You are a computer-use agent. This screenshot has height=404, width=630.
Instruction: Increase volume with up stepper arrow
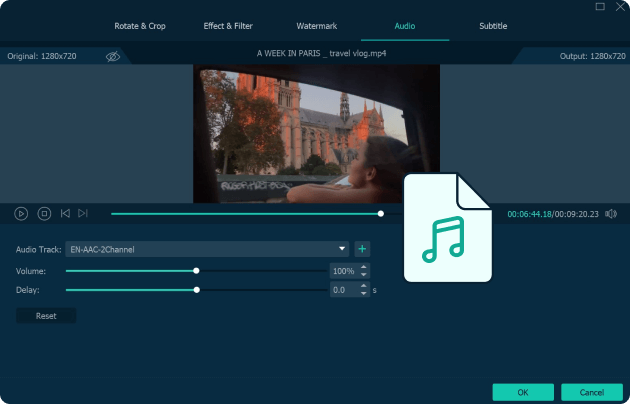(x=364, y=267)
